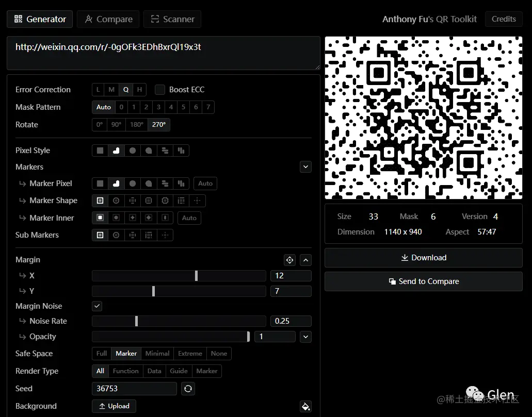This screenshot has width=532, height=417.
Task: Click Upload background button
Action: 114,406
